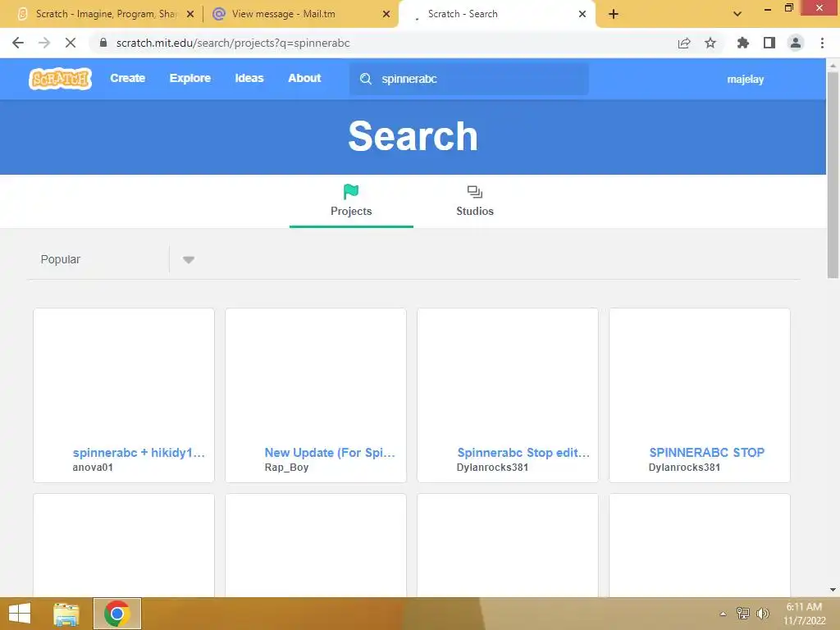Go back in browser history

tap(18, 43)
